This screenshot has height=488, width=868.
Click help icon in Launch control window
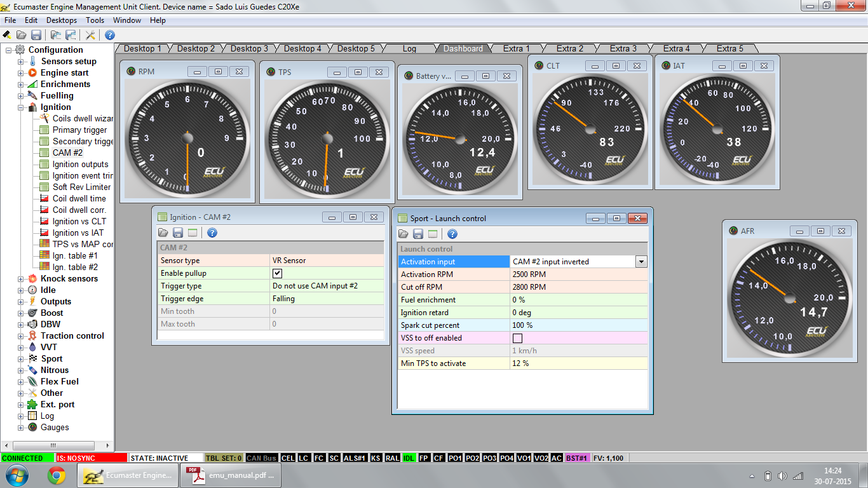[x=452, y=234]
